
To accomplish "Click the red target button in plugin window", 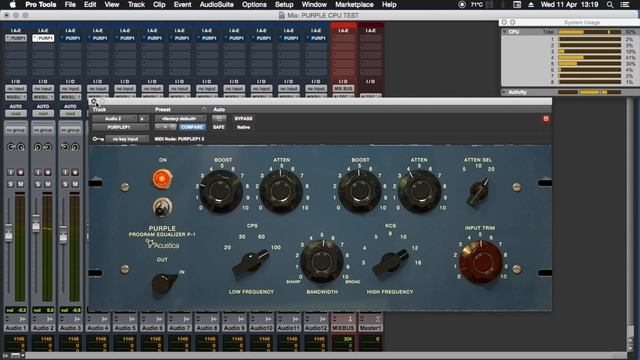I will click(x=546, y=119).
